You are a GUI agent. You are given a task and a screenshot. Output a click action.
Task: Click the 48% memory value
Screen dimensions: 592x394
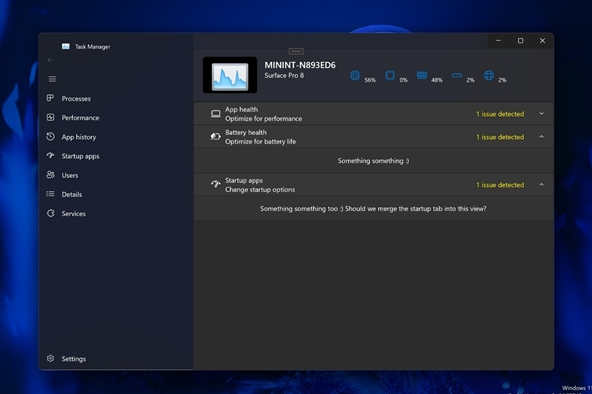point(437,80)
